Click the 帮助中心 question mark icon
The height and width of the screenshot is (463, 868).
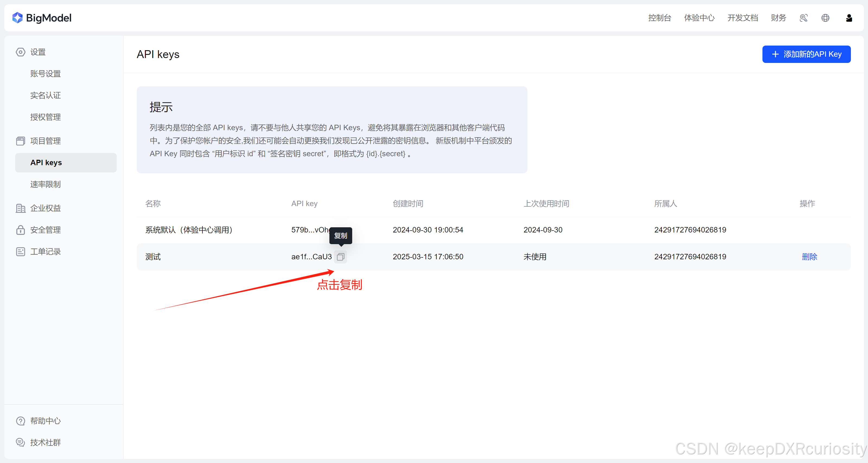[x=21, y=421]
